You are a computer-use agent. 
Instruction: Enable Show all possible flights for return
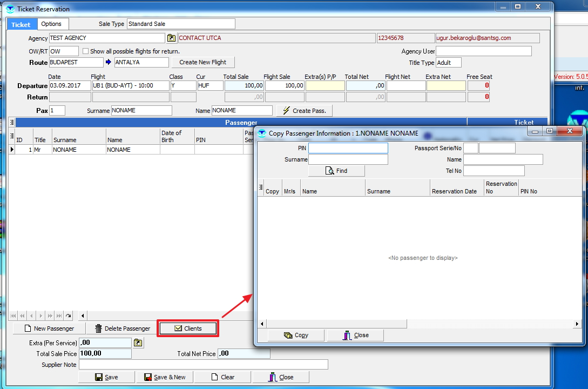coord(85,51)
